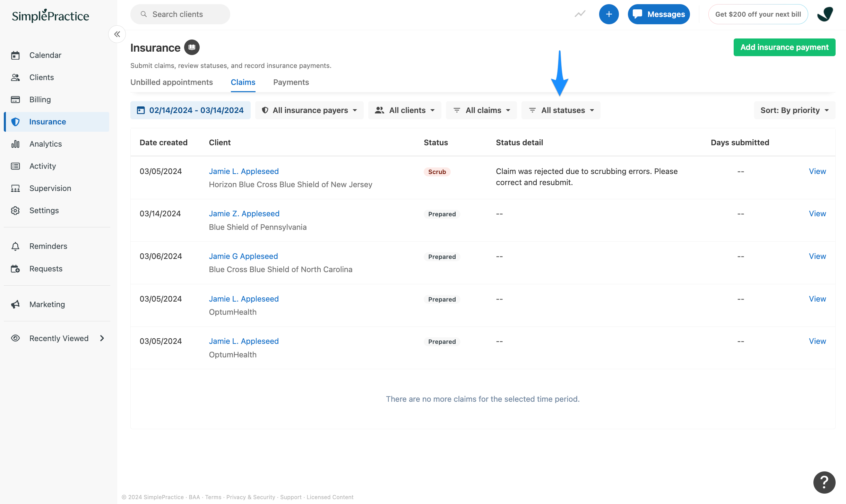Screen dimensions: 846x504
Task: Click the Date created column header
Action: pyautogui.click(x=164, y=142)
